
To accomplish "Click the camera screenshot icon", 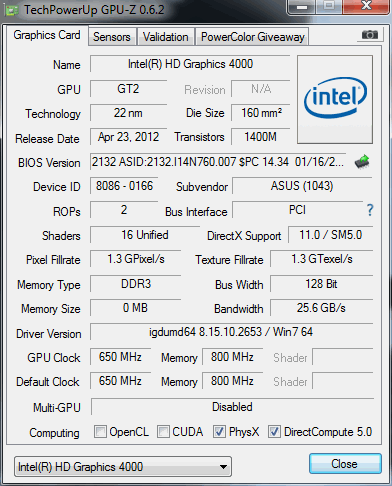I will [x=369, y=34].
